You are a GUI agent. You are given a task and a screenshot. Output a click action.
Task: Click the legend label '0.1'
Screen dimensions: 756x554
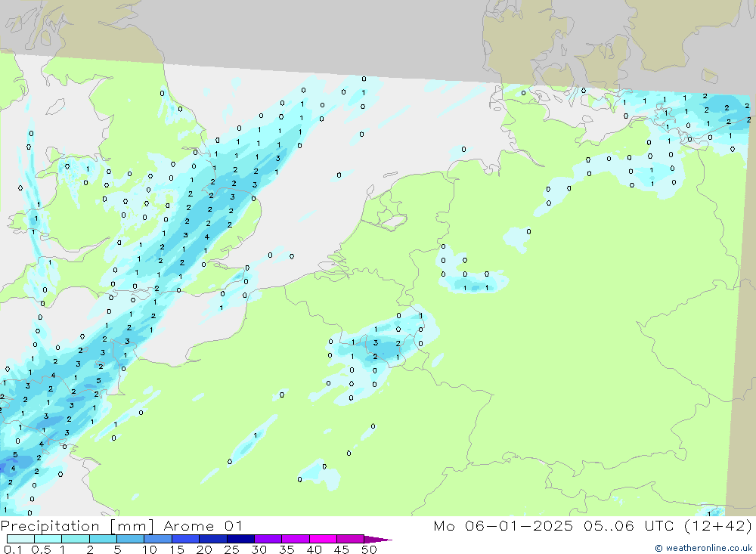(x=13, y=549)
